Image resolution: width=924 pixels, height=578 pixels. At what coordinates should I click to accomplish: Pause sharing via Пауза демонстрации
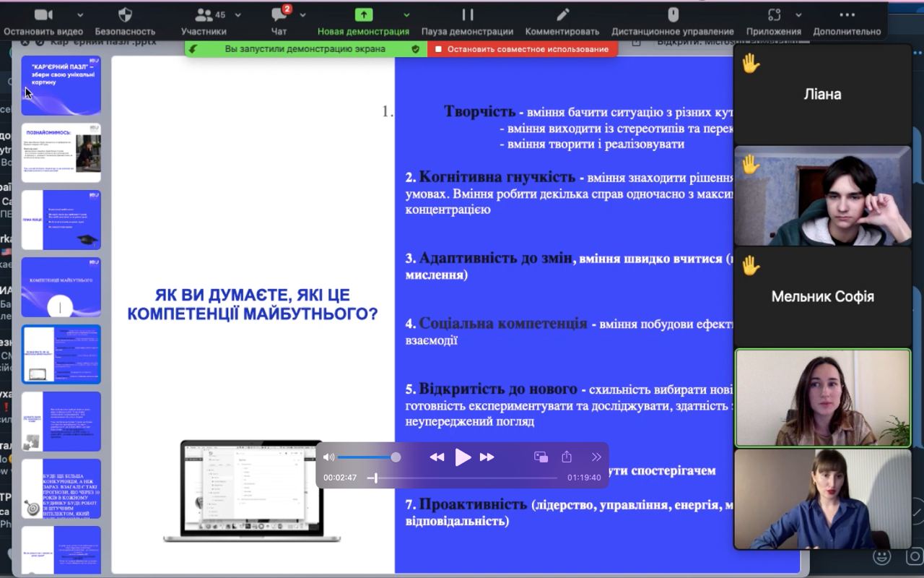(x=467, y=15)
